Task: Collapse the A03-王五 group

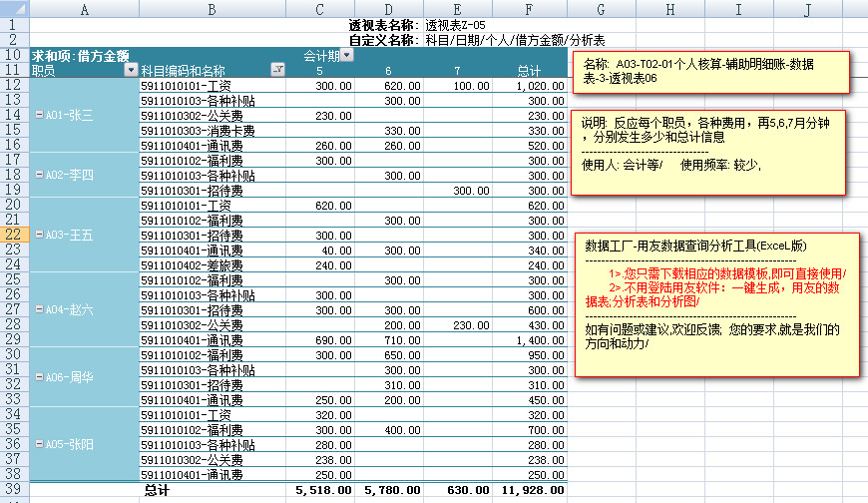Action: 39,235
